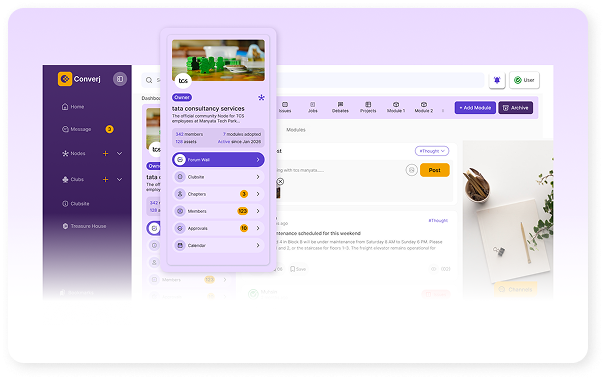Click the search magnifier icon
This screenshot has height=379, width=604.
(x=149, y=80)
